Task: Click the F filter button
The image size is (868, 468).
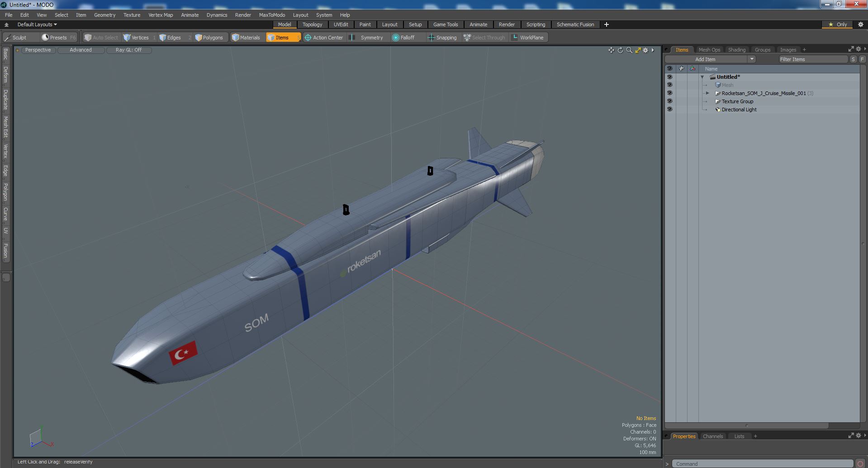Action: click(x=862, y=59)
